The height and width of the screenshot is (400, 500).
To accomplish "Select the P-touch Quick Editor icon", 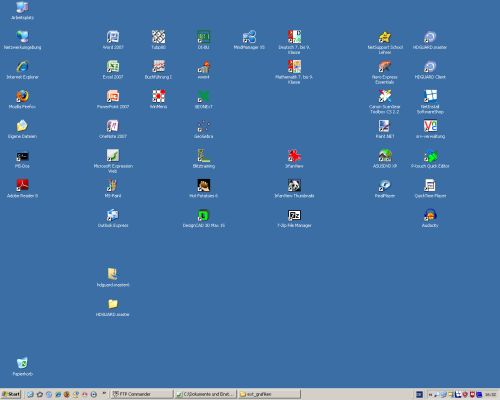I will [x=430, y=155].
